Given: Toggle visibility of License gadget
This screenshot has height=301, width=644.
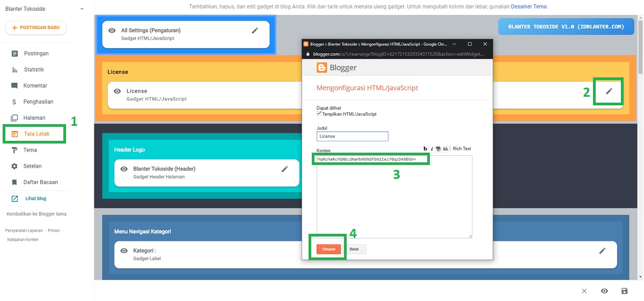Looking at the screenshot, I should [117, 91].
